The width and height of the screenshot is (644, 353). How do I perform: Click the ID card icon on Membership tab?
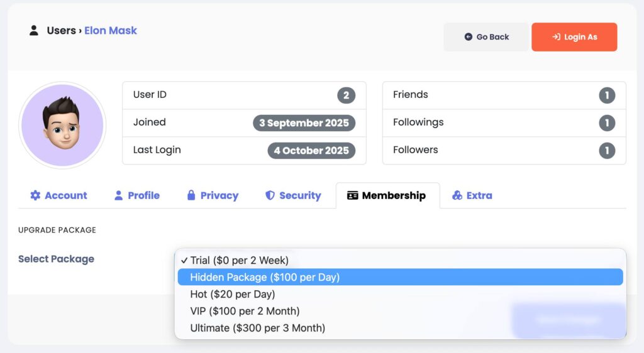tap(352, 195)
